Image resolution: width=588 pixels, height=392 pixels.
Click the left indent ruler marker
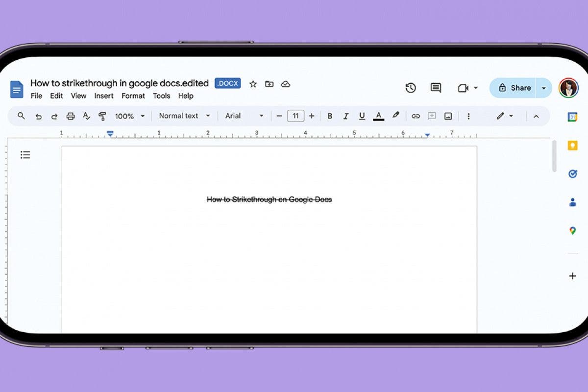(x=110, y=134)
